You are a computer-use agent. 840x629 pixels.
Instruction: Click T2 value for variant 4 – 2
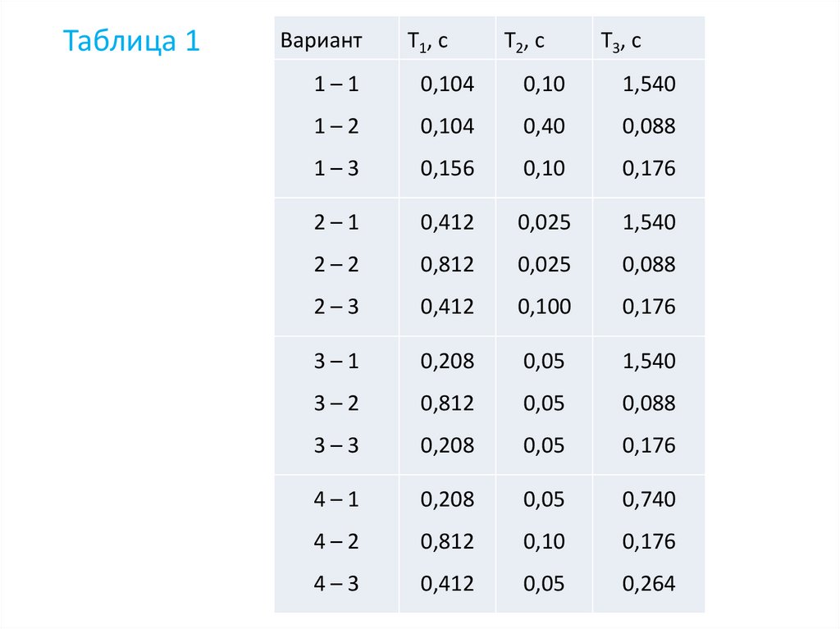(x=543, y=542)
